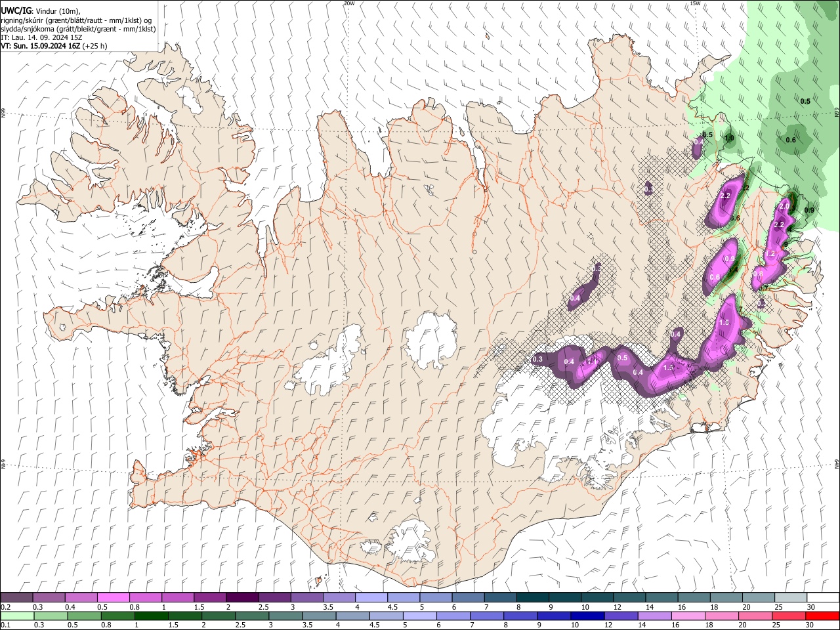Click the dark green 1 mm rain legend swatch
The height and width of the screenshot is (630, 840).
point(151,616)
